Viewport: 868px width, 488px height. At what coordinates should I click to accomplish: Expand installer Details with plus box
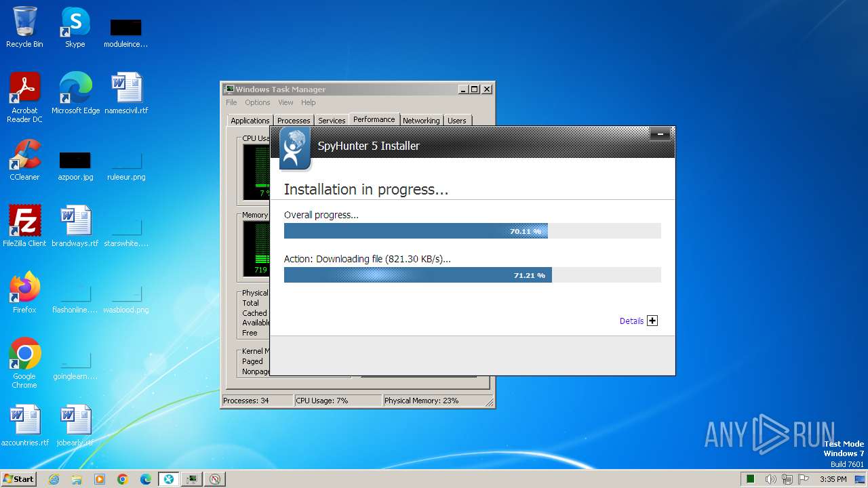(652, 321)
